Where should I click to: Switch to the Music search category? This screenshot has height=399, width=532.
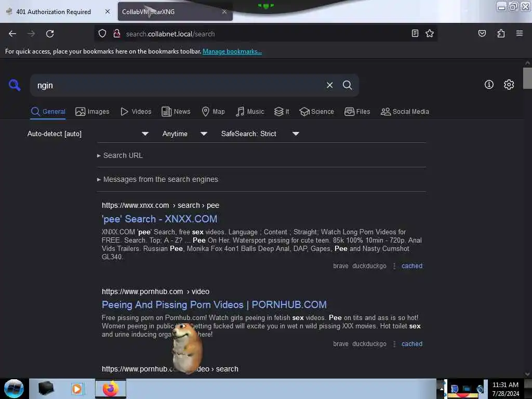(x=250, y=112)
